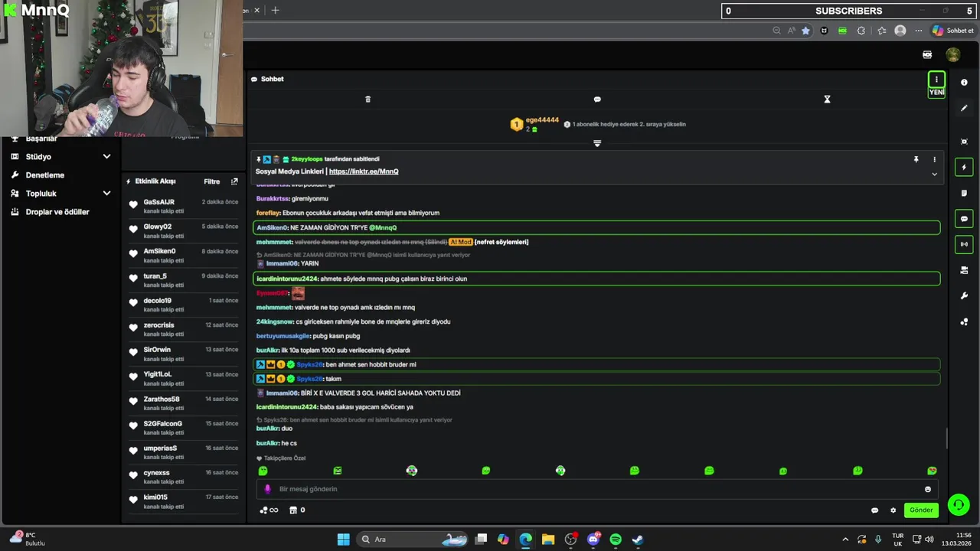Show hidden system tray icons
The height and width of the screenshot is (551, 980).
845,540
